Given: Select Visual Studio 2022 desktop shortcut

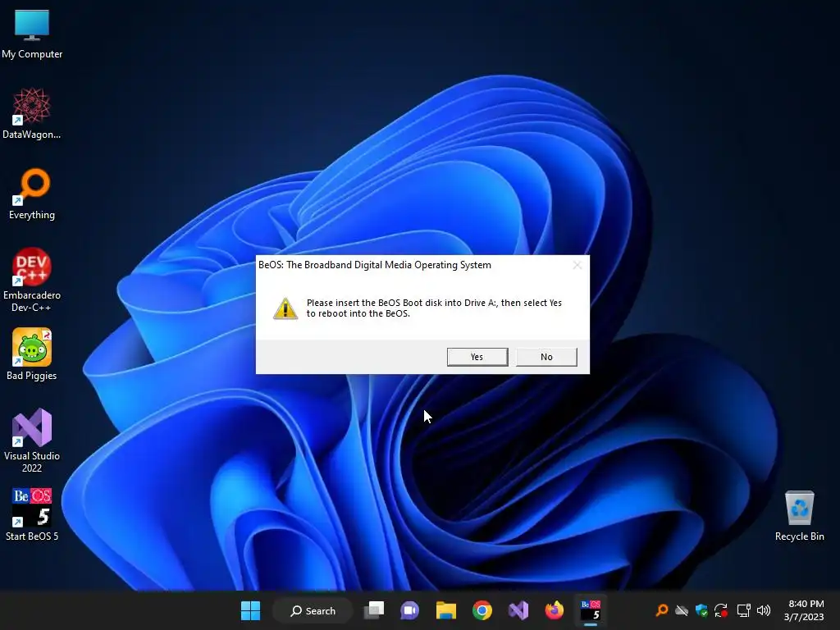Looking at the screenshot, I should click(32, 441).
